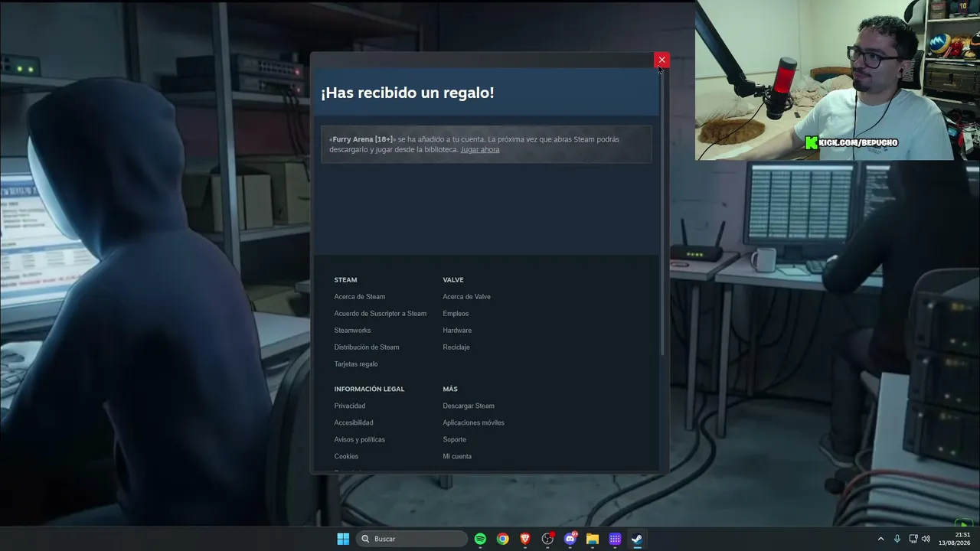
Task: Open the 'Cookies' legal link
Action: click(x=346, y=457)
